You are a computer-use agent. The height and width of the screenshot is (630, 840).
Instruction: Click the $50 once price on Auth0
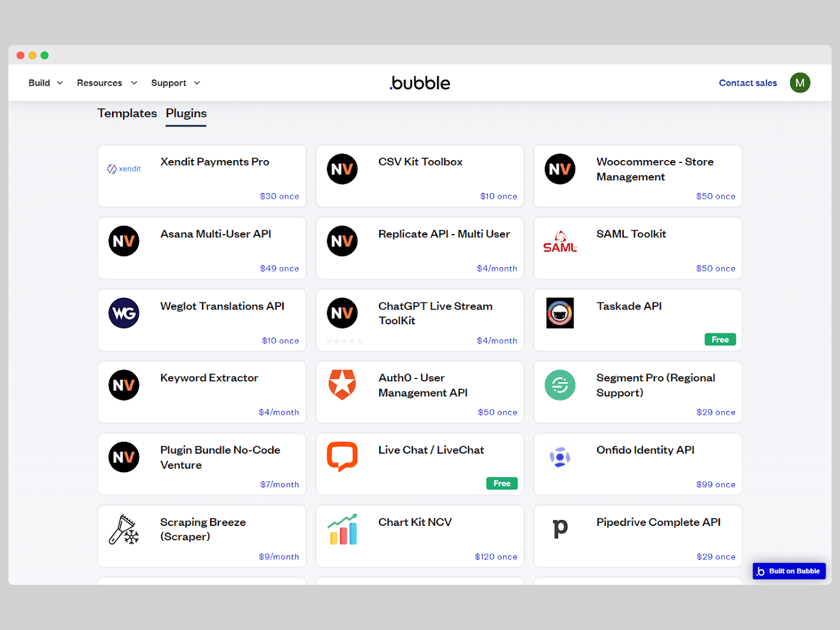[497, 413]
